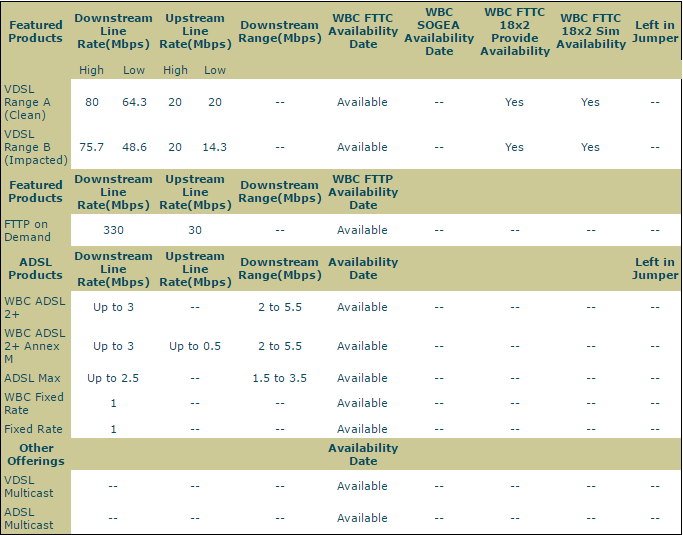Click the 30 upstream rate for FTTP
The image size is (683, 535).
tap(195, 230)
